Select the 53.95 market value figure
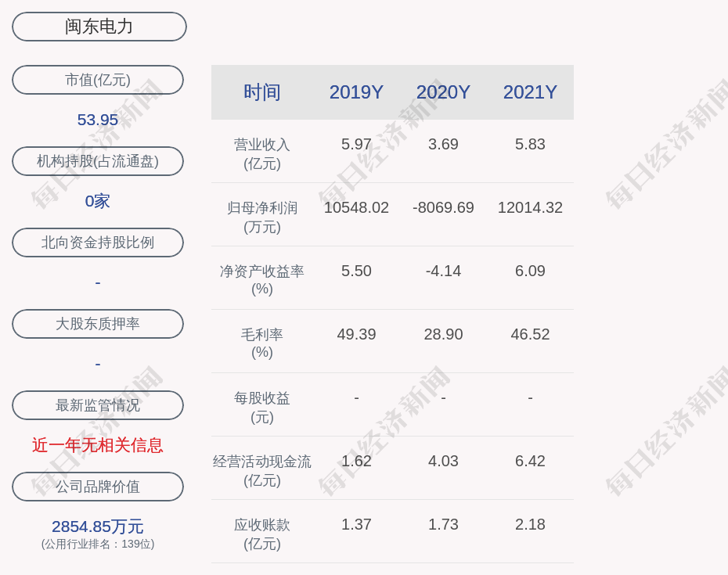The width and height of the screenshot is (728, 575). [98, 120]
